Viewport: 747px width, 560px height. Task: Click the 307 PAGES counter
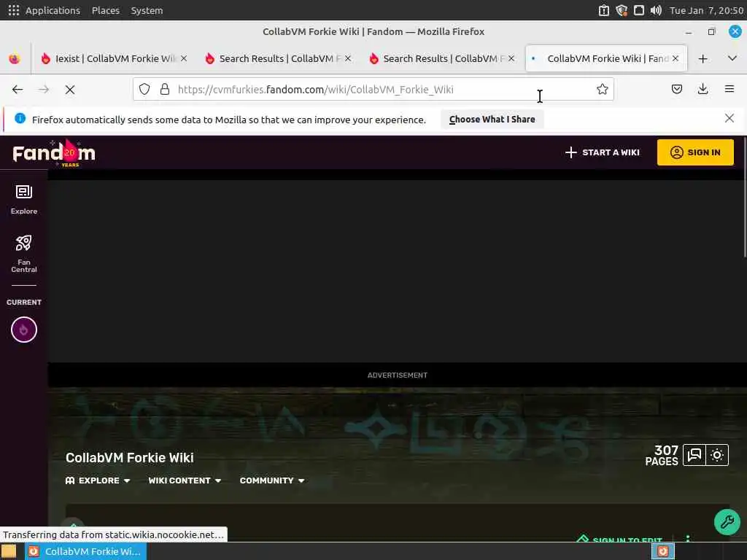[662, 455]
